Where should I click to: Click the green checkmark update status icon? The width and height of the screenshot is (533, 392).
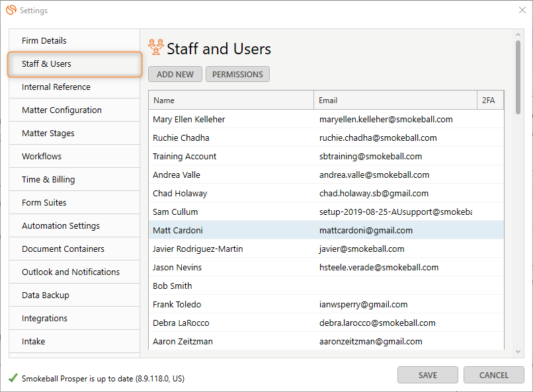13,377
